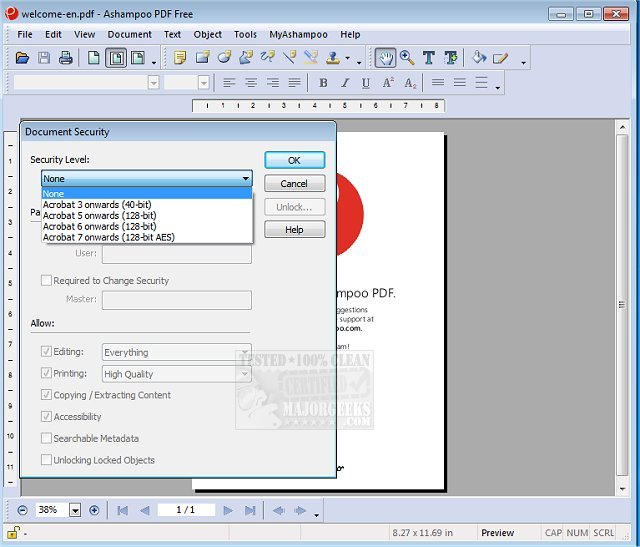Toggle the Searchable Metadata checkbox

46,438
